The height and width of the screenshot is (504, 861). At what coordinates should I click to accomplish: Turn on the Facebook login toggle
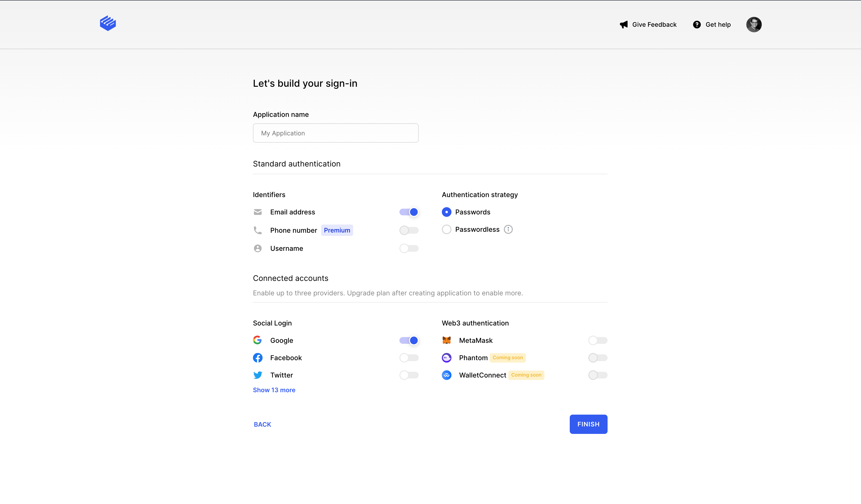[409, 358]
